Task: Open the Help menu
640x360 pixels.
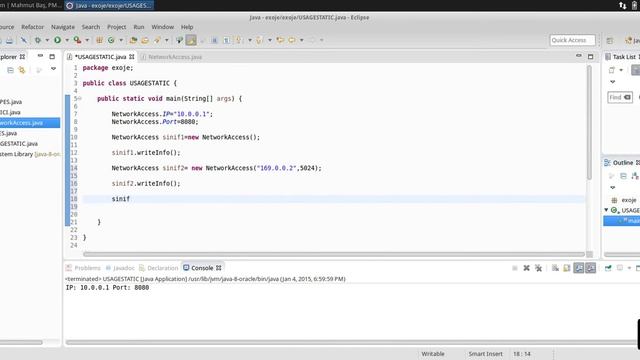Action: (x=187, y=27)
